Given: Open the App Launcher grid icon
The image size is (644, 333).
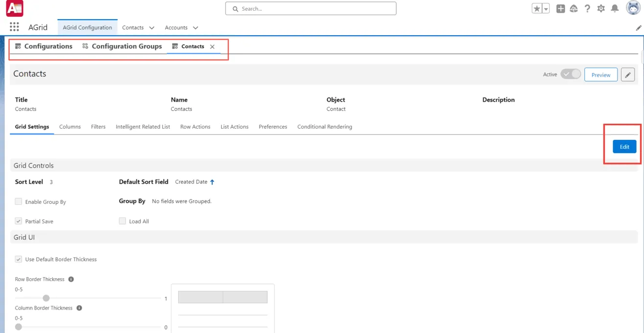Looking at the screenshot, I should [x=14, y=27].
